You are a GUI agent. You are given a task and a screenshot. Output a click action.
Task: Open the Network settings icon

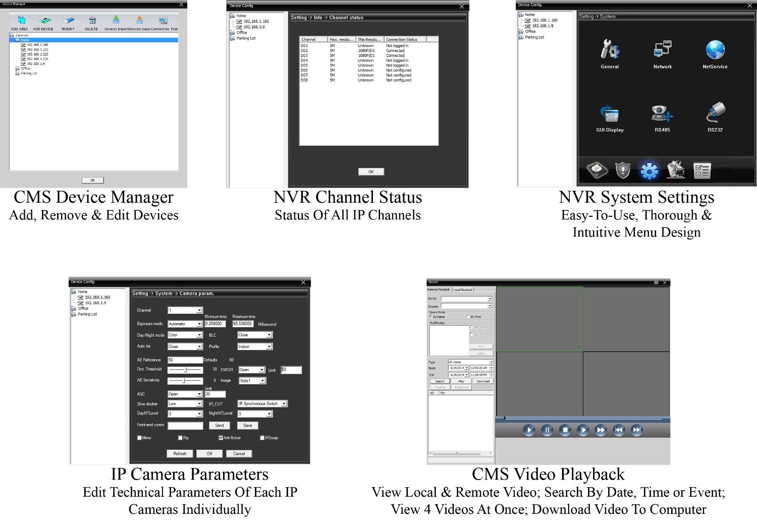click(x=662, y=49)
